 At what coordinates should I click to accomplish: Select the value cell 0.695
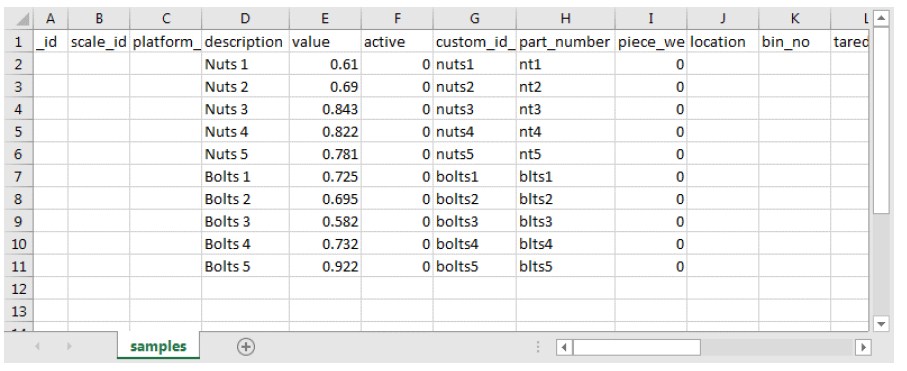[x=325, y=199]
